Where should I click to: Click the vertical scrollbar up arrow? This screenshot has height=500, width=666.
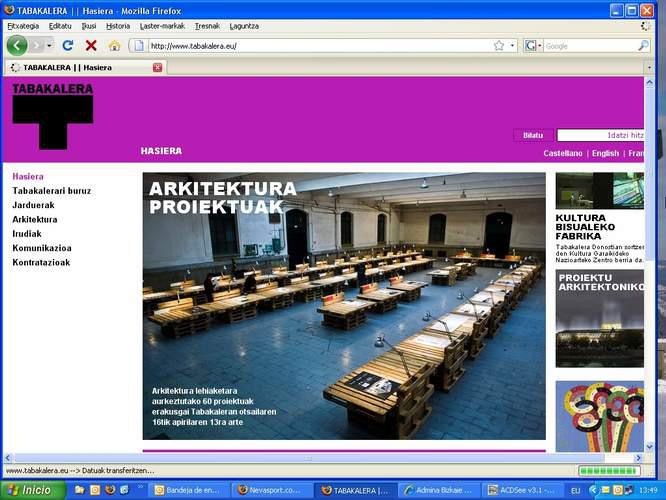[x=649, y=83]
